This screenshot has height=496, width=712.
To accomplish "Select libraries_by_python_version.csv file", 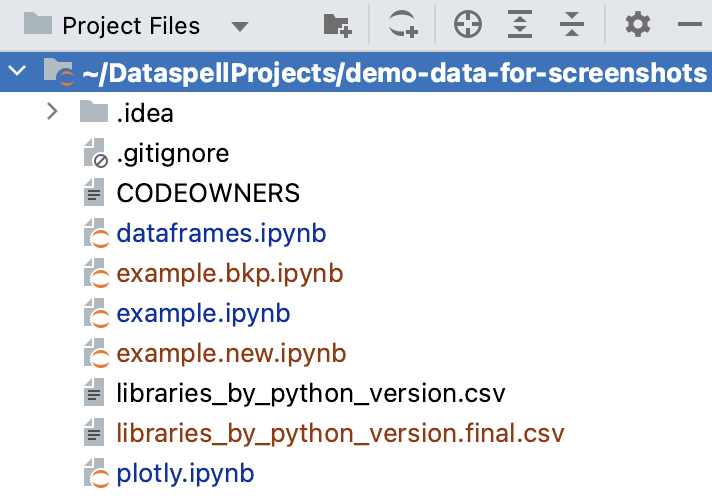I will point(311,393).
